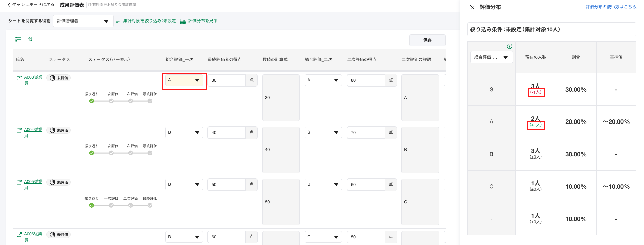
Task: Click the 集計対象を絞り込み filter icon
Action: 118,21
